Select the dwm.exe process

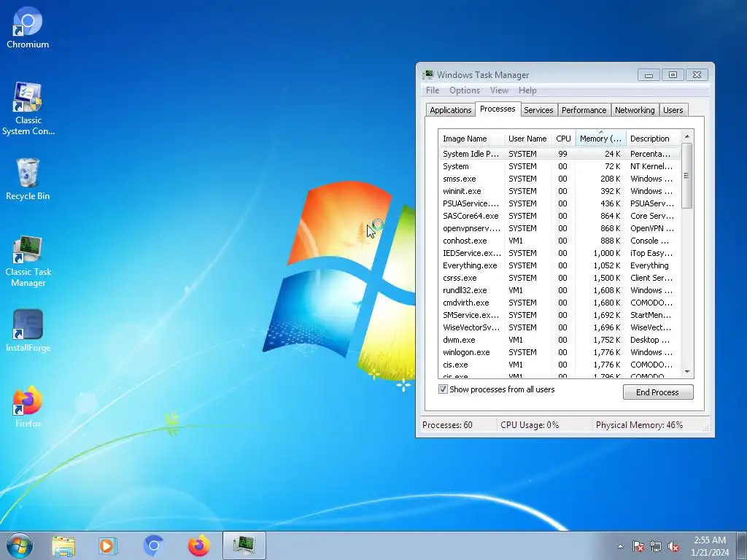[560, 340]
